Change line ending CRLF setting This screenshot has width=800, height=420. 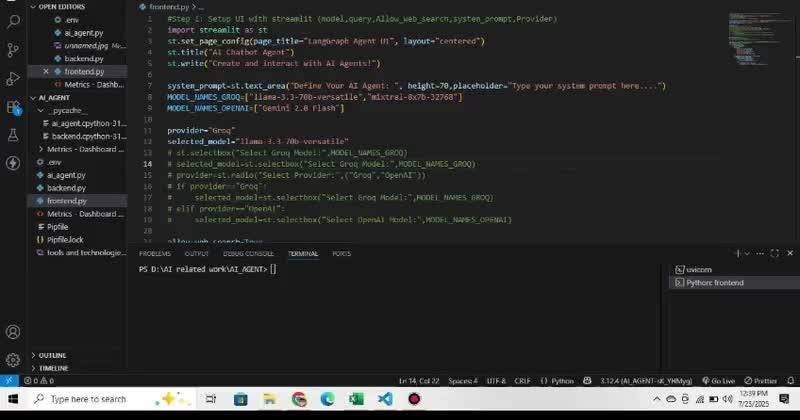pos(522,381)
